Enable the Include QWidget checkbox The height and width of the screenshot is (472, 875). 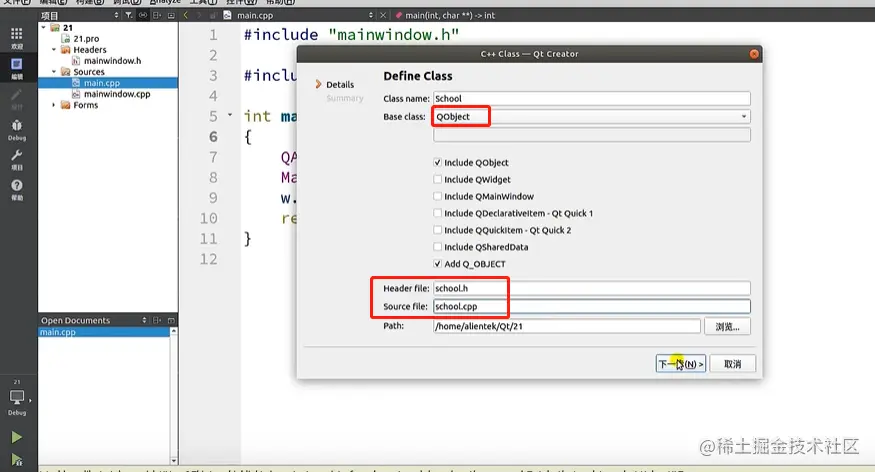point(438,179)
